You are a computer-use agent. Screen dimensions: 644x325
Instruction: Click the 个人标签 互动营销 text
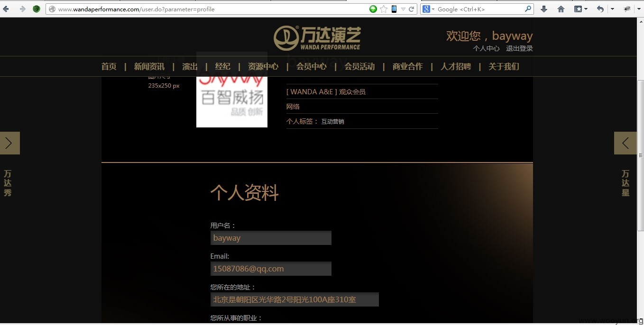[x=315, y=121]
